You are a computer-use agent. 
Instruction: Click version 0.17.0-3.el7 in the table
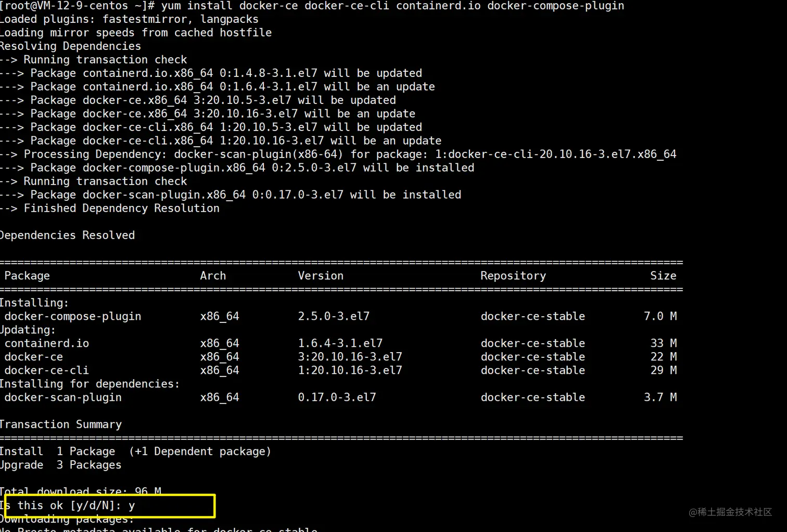point(337,398)
